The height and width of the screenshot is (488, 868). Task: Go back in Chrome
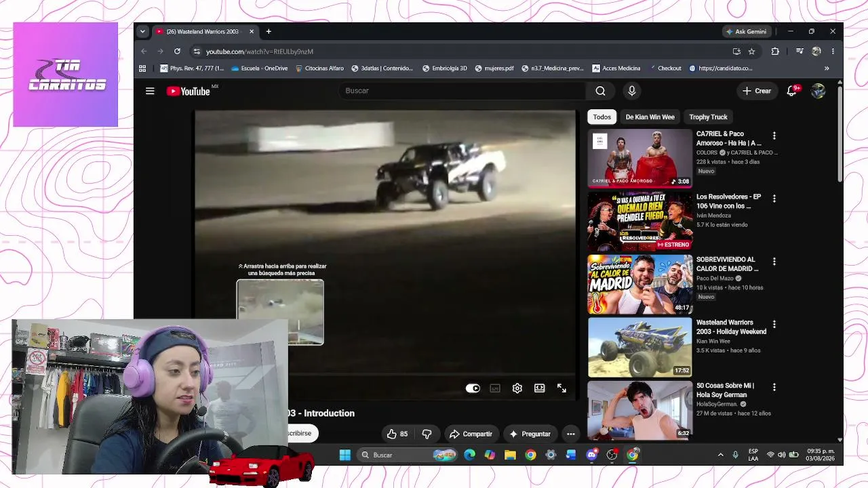tap(144, 52)
